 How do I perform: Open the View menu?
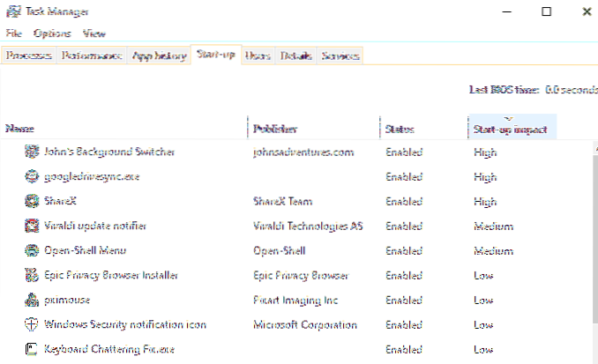point(93,33)
